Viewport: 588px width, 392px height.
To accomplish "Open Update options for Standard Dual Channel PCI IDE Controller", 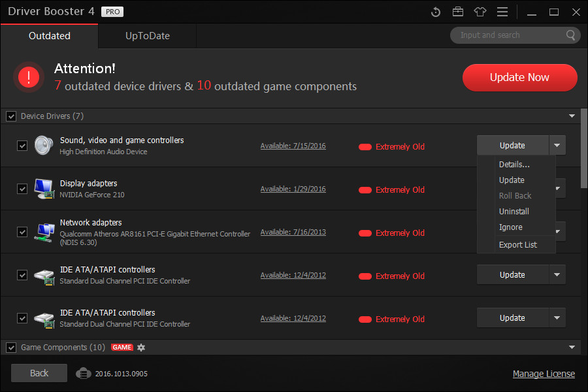I will click(557, 274).
